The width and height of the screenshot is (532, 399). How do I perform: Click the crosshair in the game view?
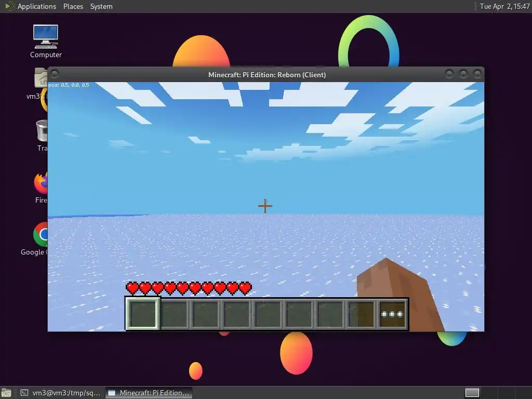pyautogui.click(x=265, y=206)
